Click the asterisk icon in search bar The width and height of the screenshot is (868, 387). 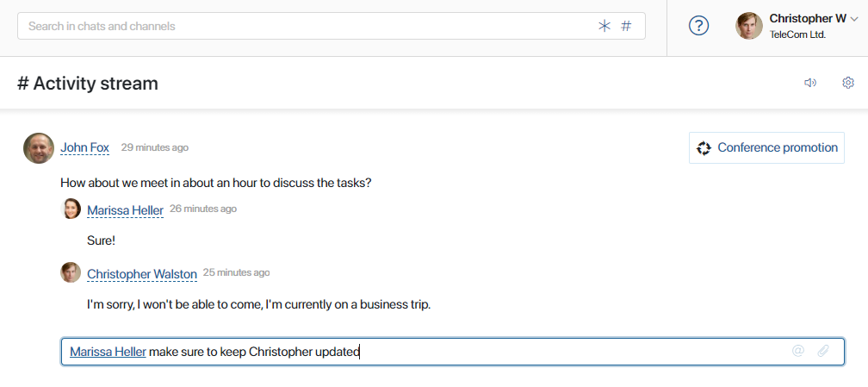pos(604,26)
